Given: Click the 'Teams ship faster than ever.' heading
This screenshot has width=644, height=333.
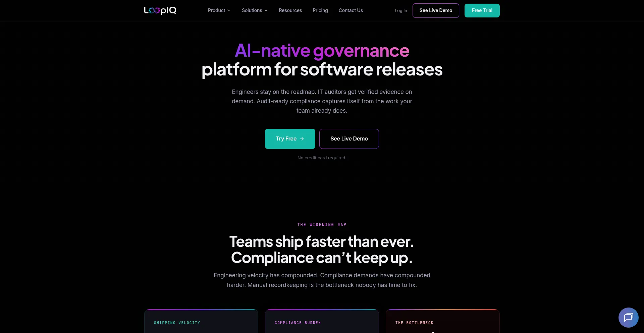Looking at the screenshot, I should [x=322, y=241].
